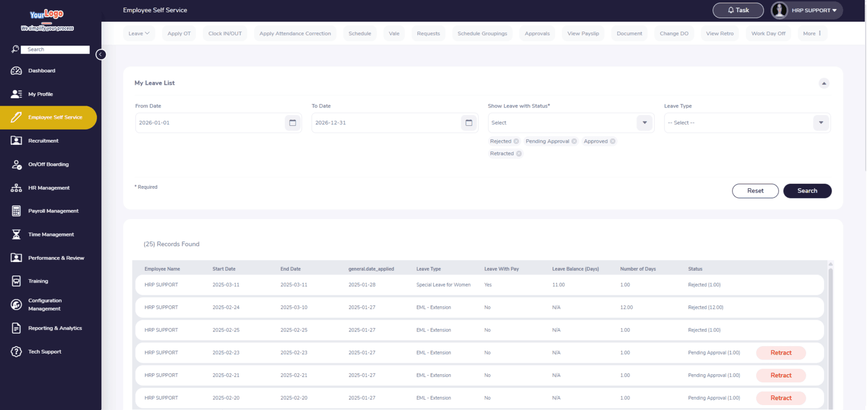Open the Dashboard gauge icon in sidebar
The height and width of the screenshot is (410, 868).
point(16,71)
